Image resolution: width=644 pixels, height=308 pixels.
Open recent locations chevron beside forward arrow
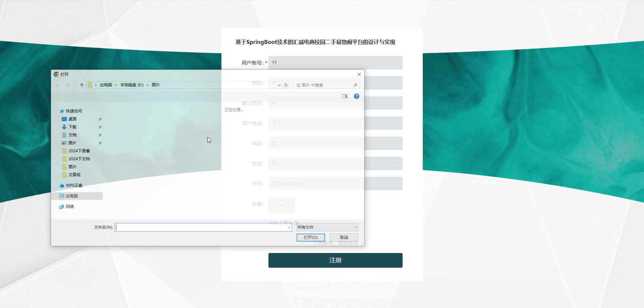[x=74, y=85]
